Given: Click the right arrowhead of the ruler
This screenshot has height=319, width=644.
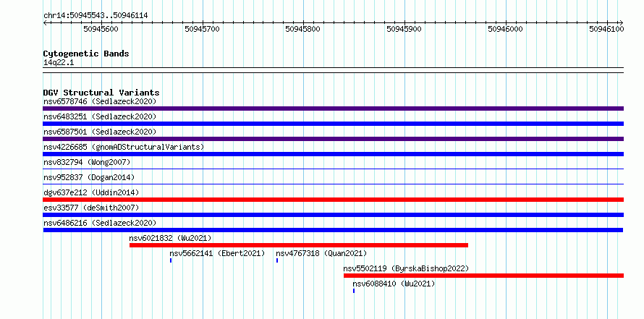Looking at the screenshot, I should click(x=621, y=22).
